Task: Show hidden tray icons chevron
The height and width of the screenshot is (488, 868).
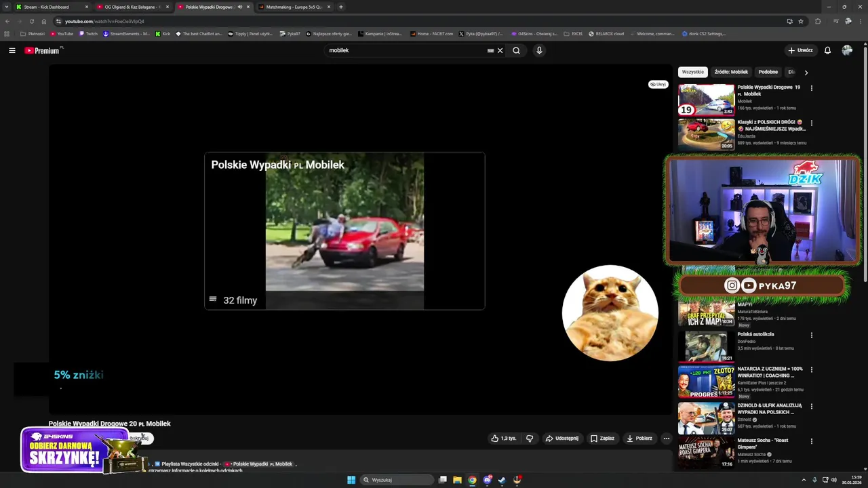Action: [x=804, y=480]
